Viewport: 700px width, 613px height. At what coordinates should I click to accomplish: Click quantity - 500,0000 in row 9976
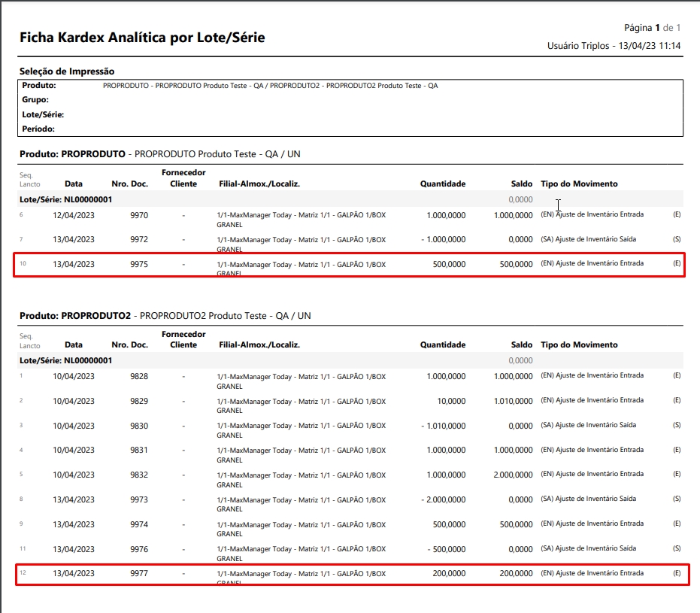(x=447, y=549)
